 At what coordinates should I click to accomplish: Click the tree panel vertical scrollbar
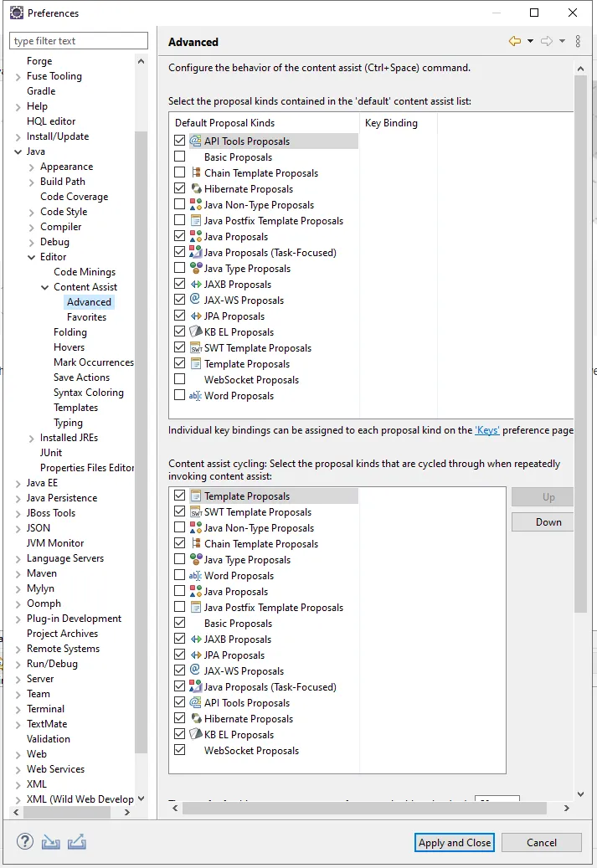[x=142, y=442]
